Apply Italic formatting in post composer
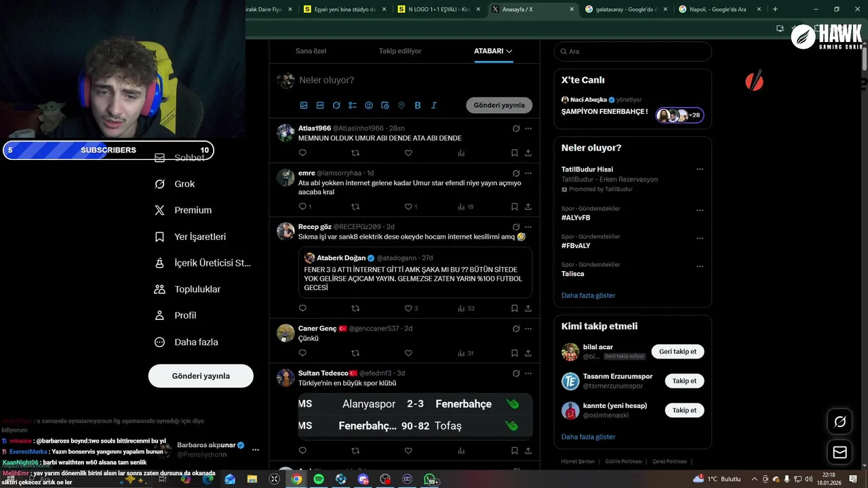Screen dimensions: 868x488 [434, 105]
